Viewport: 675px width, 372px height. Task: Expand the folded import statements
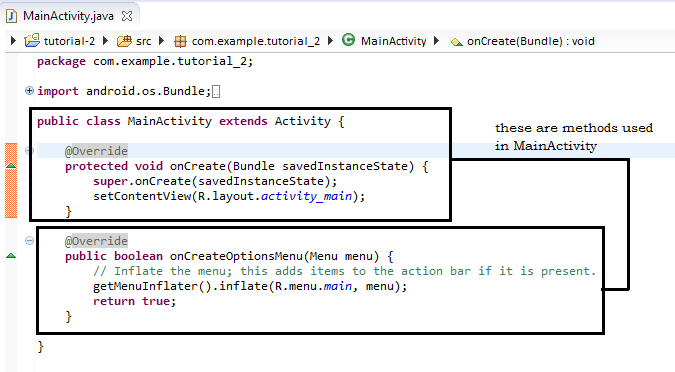coord(29,90)
